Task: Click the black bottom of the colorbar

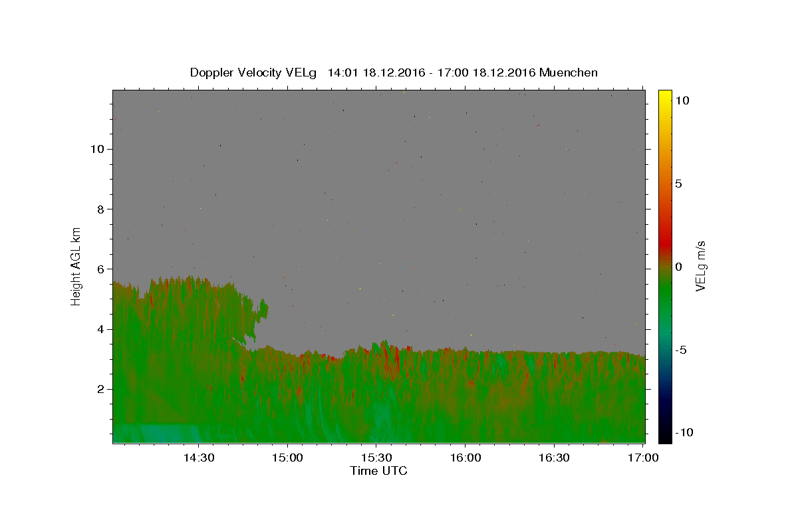Action: (x=665, y=439)
